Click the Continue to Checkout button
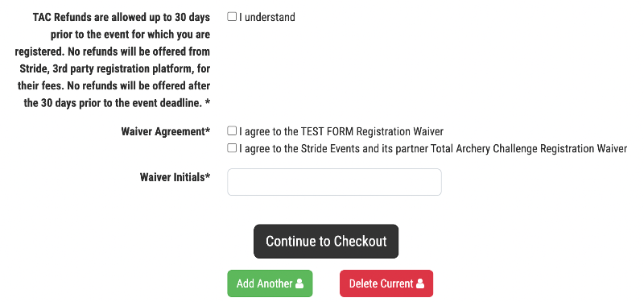Screen dimensions: 644x302 (326, 241)
